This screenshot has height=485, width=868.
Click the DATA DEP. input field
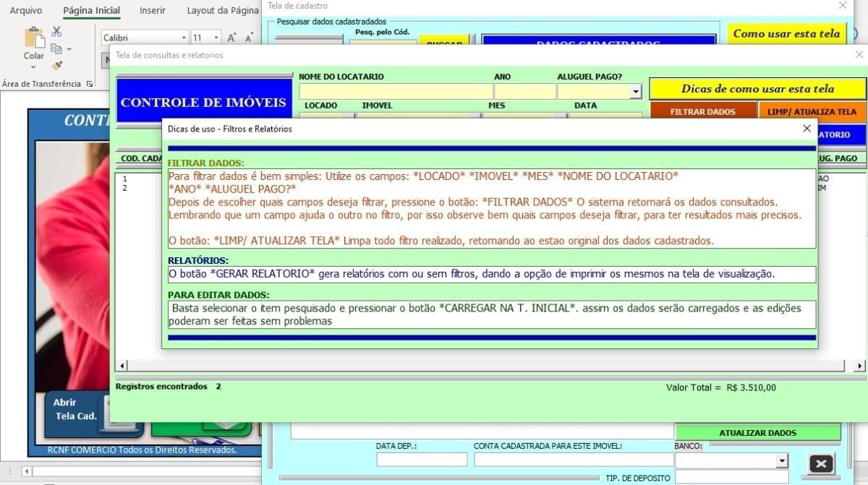pos(422,460)
